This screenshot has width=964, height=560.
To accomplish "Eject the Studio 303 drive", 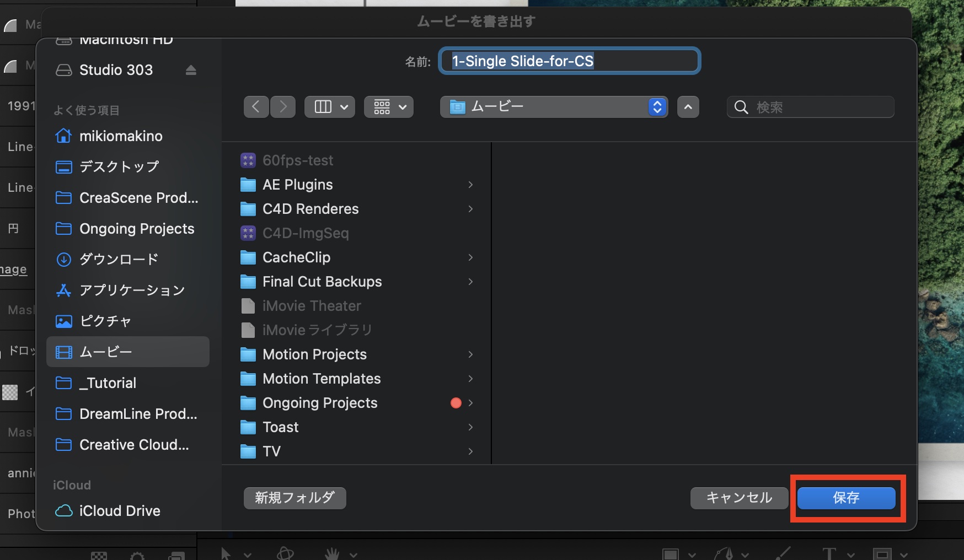I will click(191, 70).
